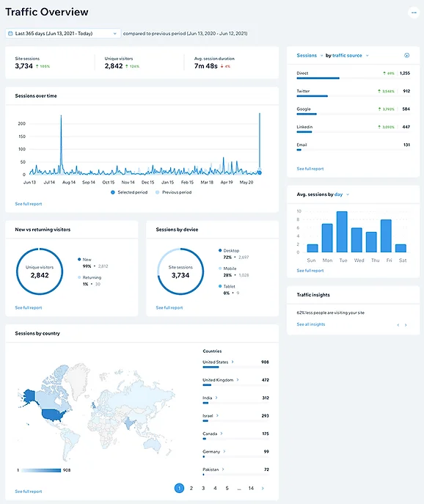
Task: Go to page 14 of countries list
Action: [251, 489]
